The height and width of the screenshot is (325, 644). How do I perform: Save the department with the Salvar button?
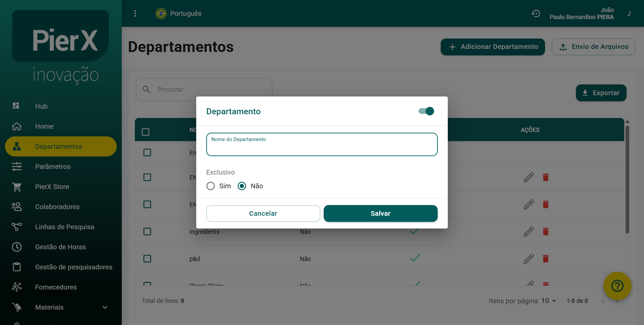380,213
